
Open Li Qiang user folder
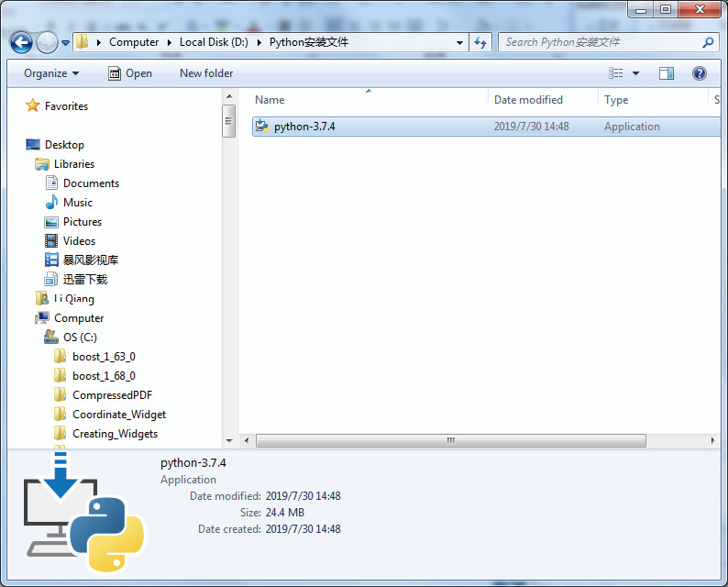click(74, 299)
